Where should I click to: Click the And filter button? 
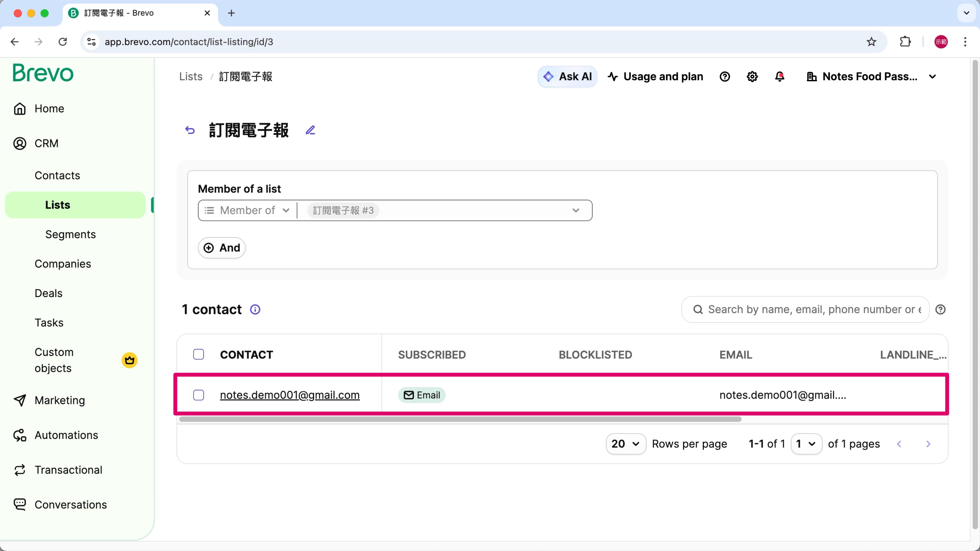point(222,248)
